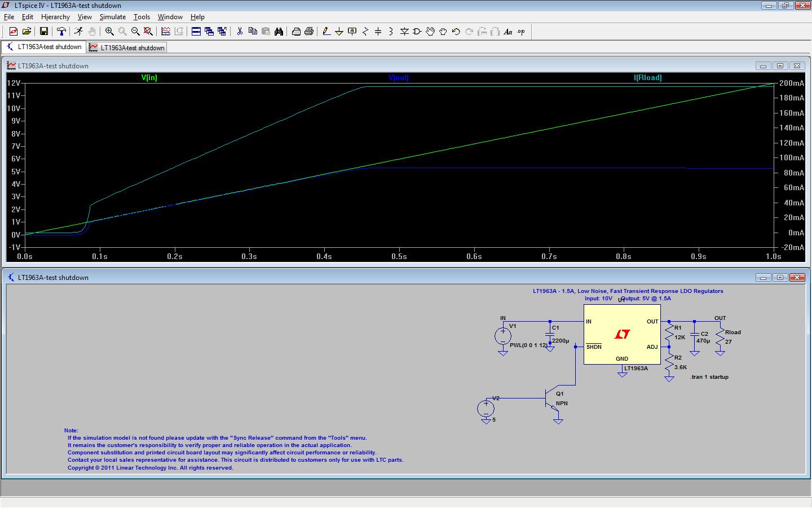
Task: Click the Close All Windows icon
Action: [222, 32]
